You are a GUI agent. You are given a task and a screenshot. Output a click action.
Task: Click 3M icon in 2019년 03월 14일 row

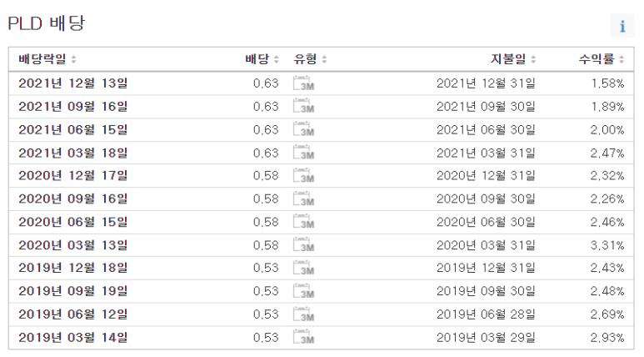[303, 337]
